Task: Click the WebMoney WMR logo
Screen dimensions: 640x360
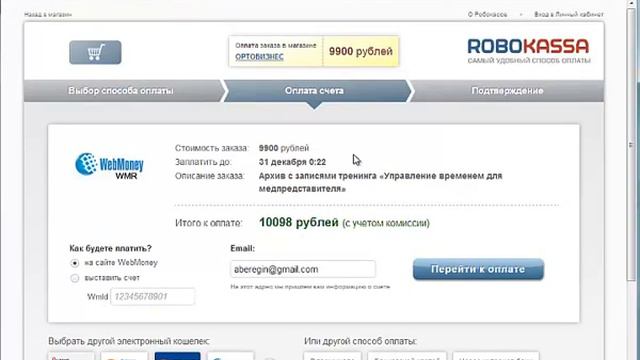Action: tap(109, 166)
